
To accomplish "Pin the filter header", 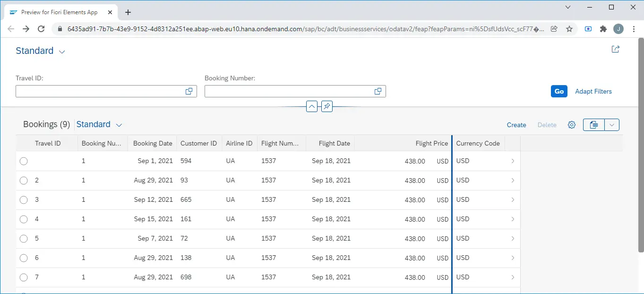I will point(327,107).
